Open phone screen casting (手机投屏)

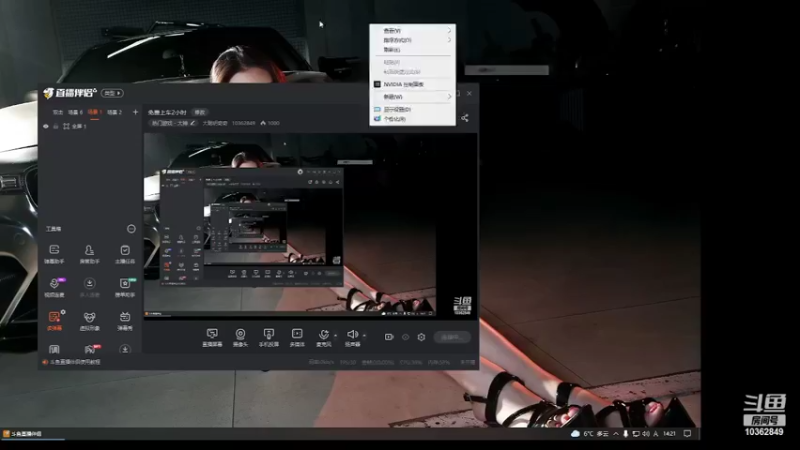tap(268, 337)
